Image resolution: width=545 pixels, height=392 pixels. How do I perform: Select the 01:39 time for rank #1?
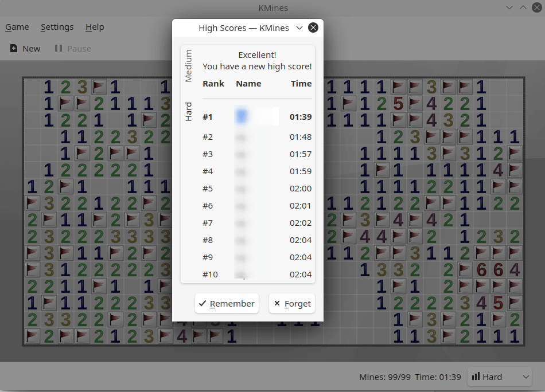point(301,117)
